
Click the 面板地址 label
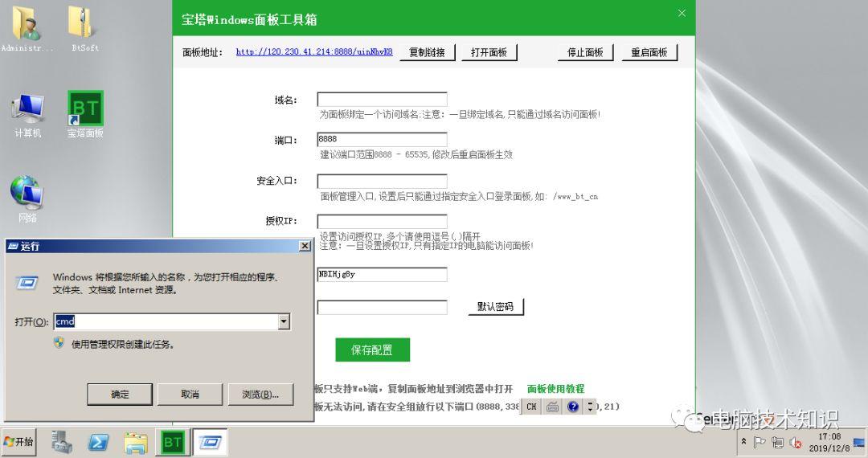(203, 52)
